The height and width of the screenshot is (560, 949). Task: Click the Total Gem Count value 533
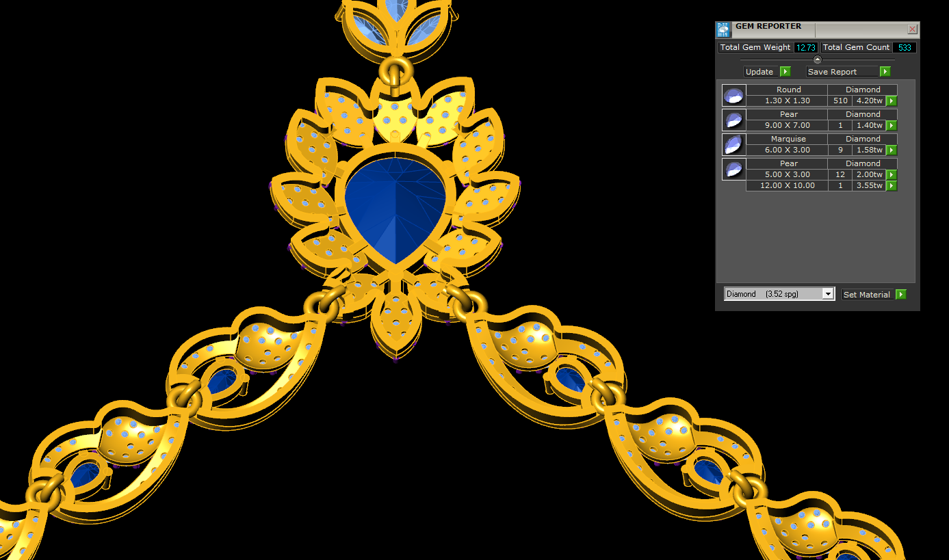click(904, 47)
